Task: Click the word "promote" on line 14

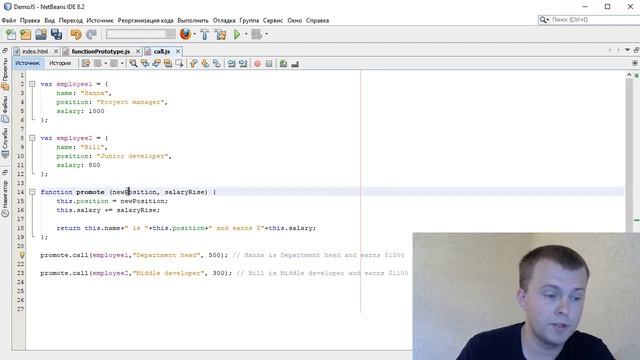Action: pyautogui.click(x=90, y=192)
